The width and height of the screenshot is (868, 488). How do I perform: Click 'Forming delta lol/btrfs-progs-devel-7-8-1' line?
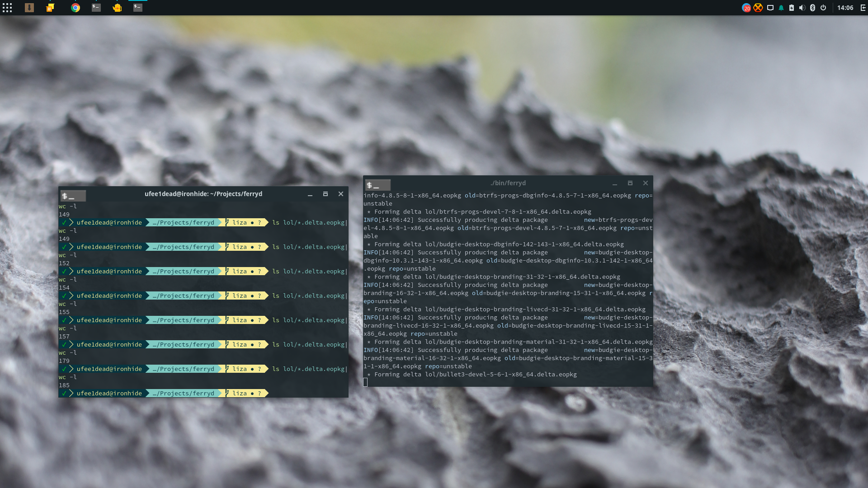coord(479,212)
